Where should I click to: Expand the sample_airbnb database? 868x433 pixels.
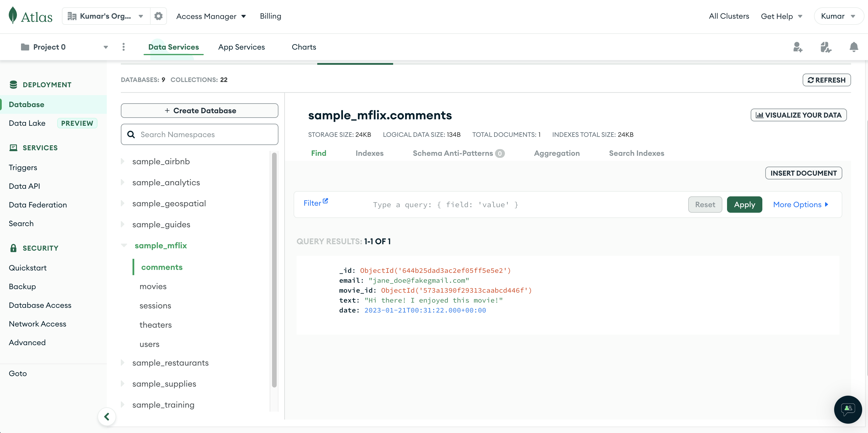pos(123,161)
